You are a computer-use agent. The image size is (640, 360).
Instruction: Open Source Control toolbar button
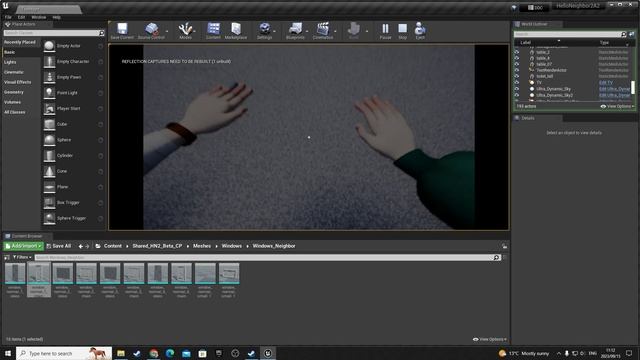click(x=151, y=31)
